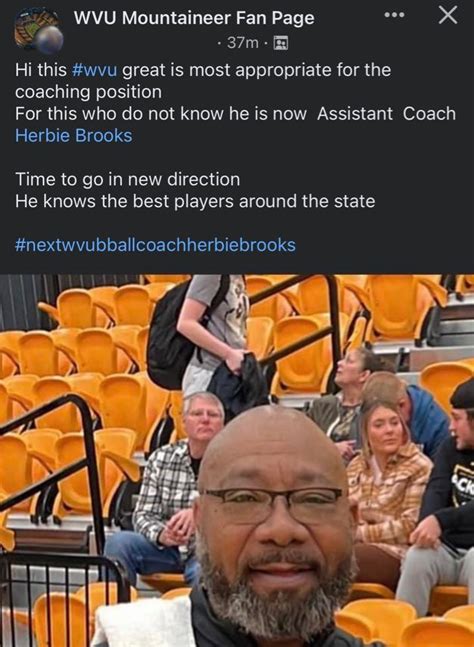The image size is (474, 647).
Task: Click the 'Assistant Coach' text in the post
Action: 386,114
